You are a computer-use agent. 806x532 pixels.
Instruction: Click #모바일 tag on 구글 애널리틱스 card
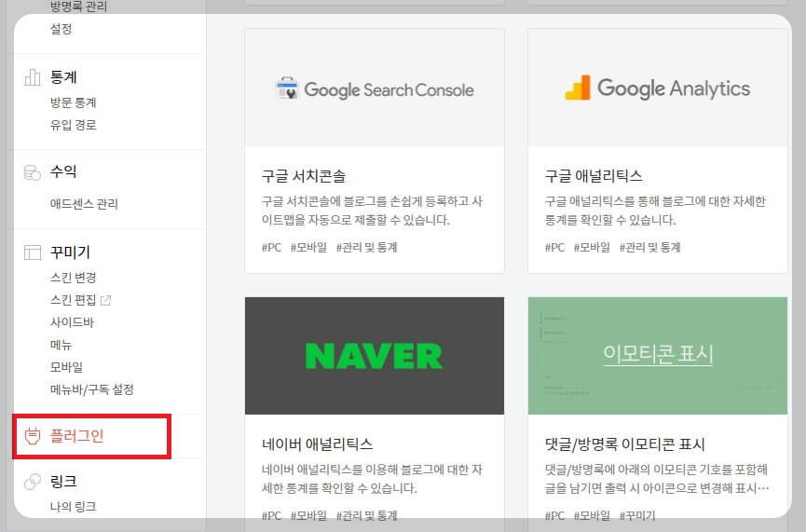coord(592,248)
